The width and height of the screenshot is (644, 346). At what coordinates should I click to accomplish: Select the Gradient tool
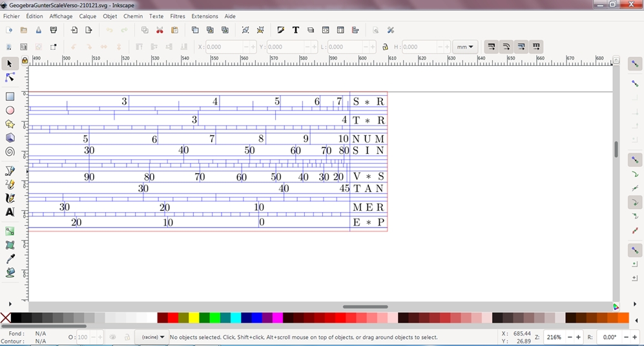click(x=10, y=232)
